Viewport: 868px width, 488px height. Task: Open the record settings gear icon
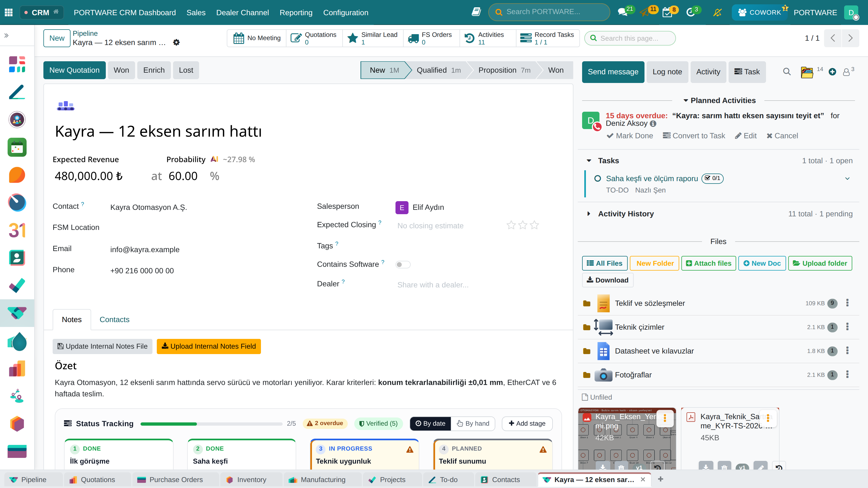(176, 43)
